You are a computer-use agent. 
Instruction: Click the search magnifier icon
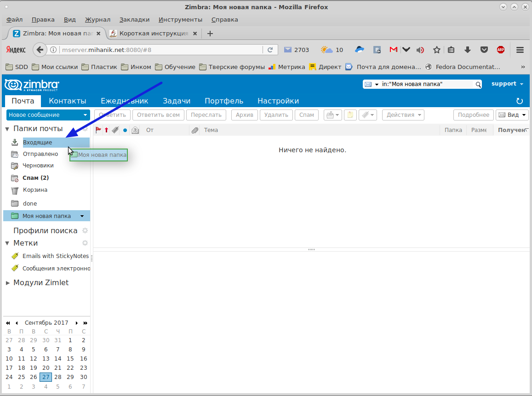(x=478, y=84)
